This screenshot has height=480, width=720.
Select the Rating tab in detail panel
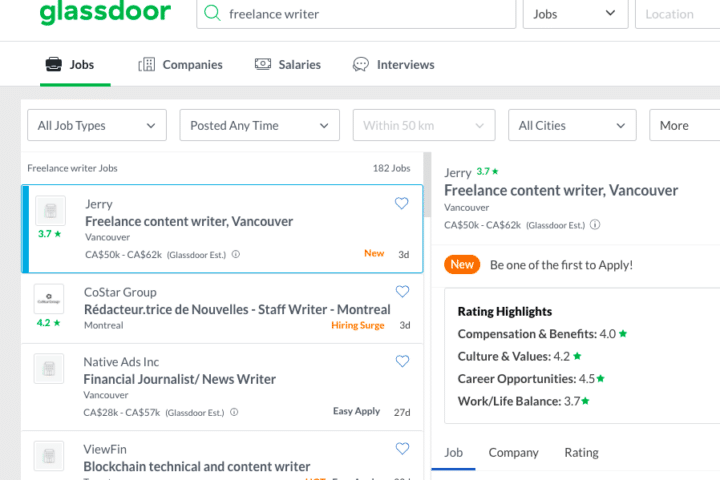[x=581, y=453]
